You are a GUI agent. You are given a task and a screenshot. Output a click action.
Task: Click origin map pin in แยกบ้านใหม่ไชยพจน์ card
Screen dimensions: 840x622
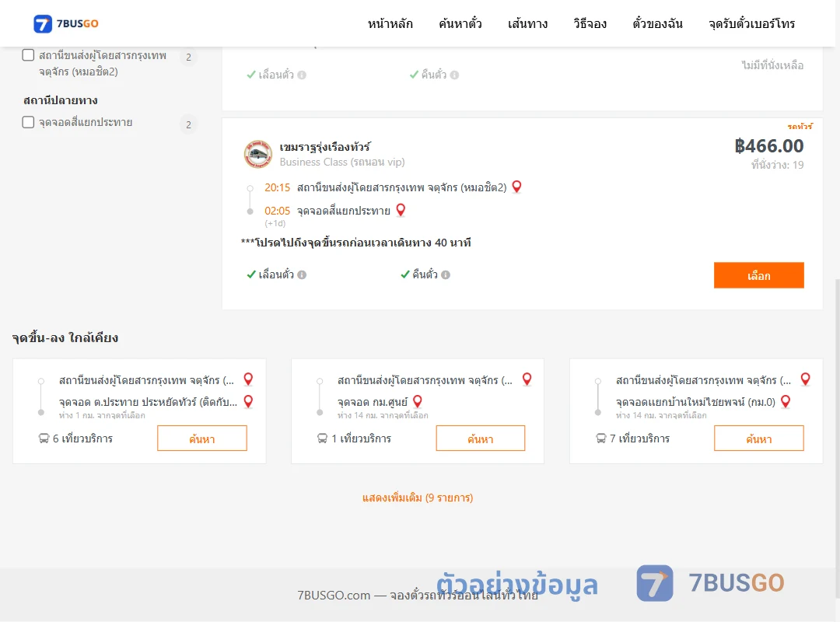click(x=805, y=379)
